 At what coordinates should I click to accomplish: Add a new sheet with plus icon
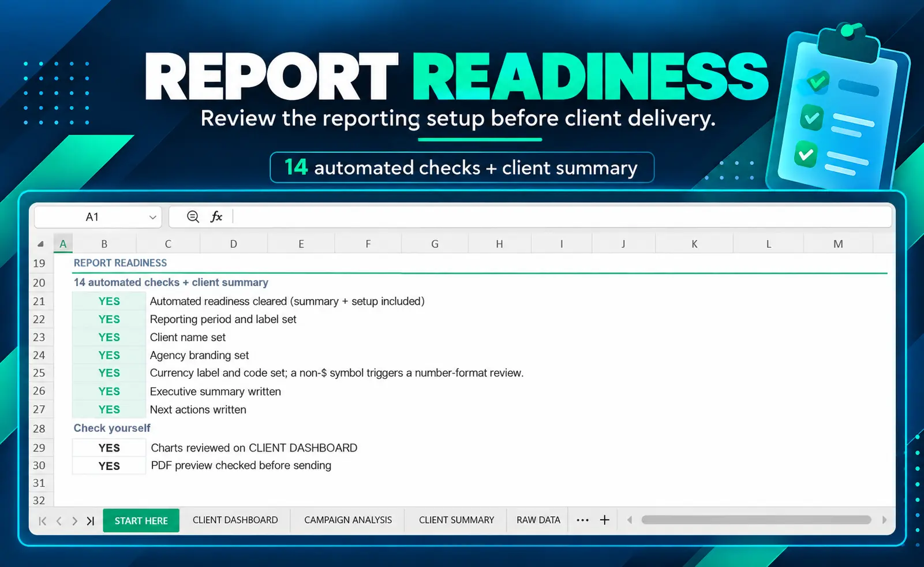(604, 520)
